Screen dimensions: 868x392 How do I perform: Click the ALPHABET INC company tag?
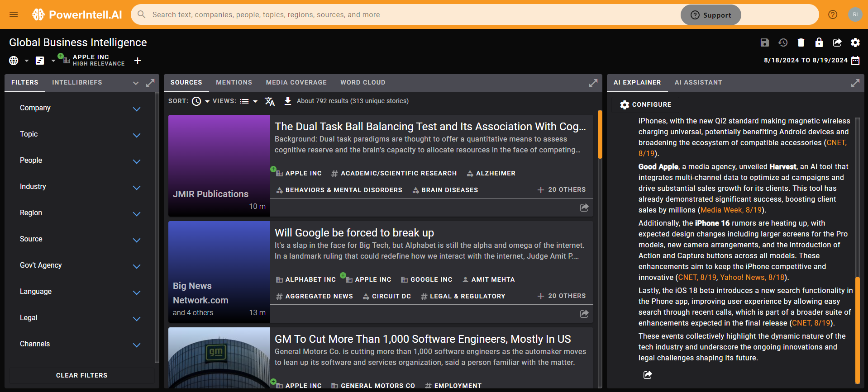[x=306, y=279]
